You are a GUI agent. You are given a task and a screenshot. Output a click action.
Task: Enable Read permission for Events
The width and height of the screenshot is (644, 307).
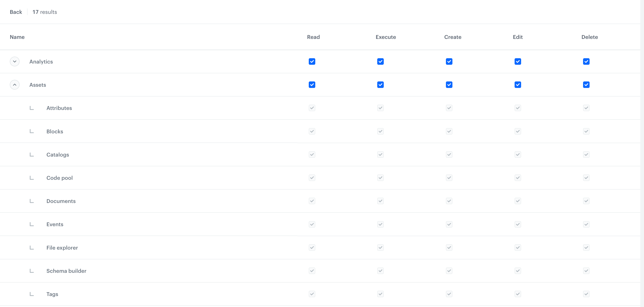312,224
